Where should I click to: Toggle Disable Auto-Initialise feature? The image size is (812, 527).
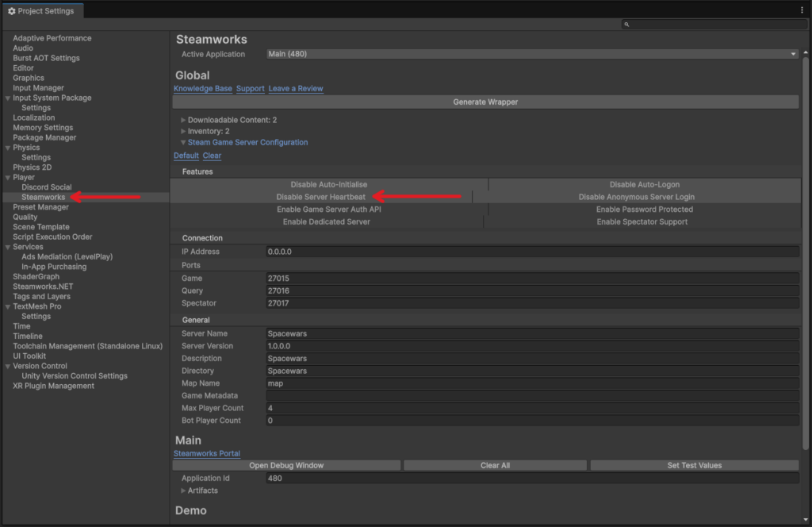pos(328,185)
